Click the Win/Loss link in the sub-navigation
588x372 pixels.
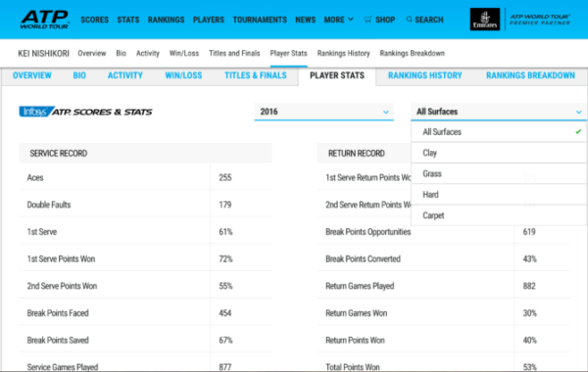(x=184, y=53)
